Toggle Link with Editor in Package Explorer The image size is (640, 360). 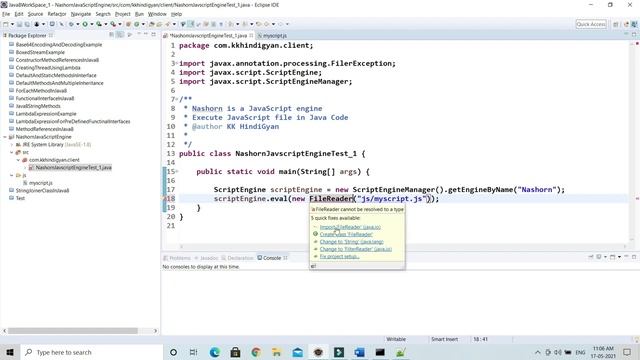pos(120,35)
